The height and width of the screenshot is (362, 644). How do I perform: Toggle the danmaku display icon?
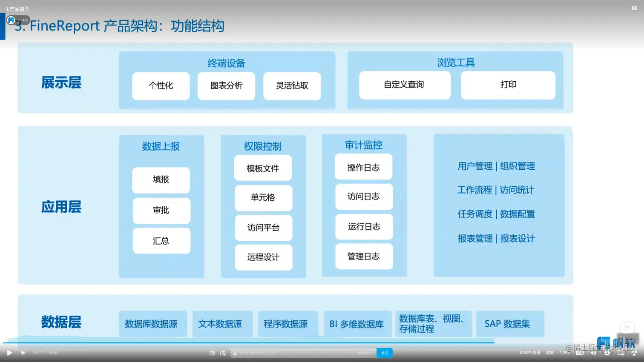[212, 353]
